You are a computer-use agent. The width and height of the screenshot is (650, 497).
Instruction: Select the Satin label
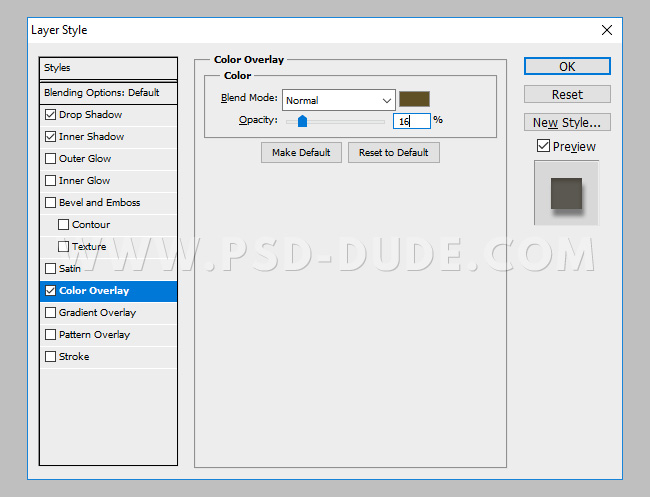(70, 268)
